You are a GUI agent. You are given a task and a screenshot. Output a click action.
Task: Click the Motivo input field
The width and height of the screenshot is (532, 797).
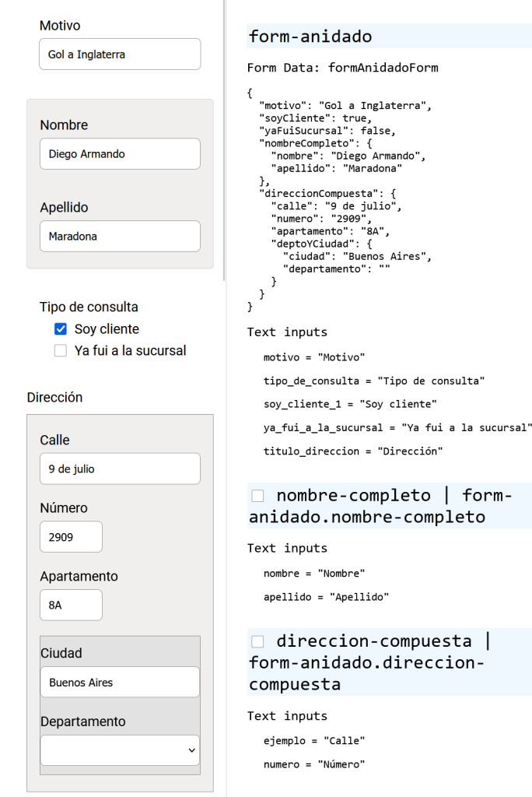click(x=120, y=54)
